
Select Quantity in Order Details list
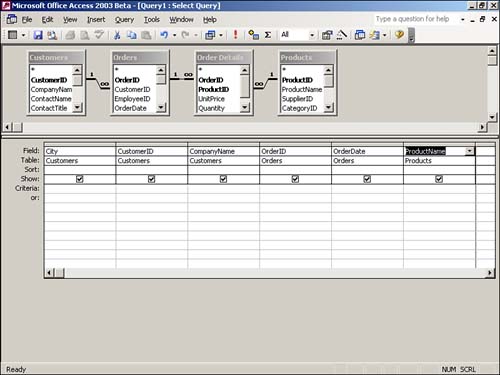[x=212, y=108]
